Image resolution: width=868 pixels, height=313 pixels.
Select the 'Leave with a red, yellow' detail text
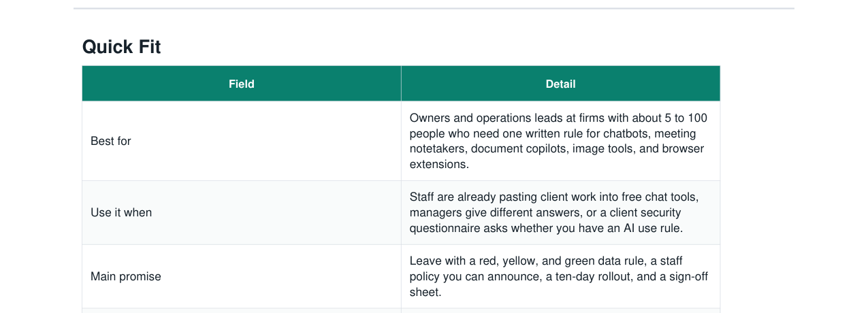coord(559,276)
